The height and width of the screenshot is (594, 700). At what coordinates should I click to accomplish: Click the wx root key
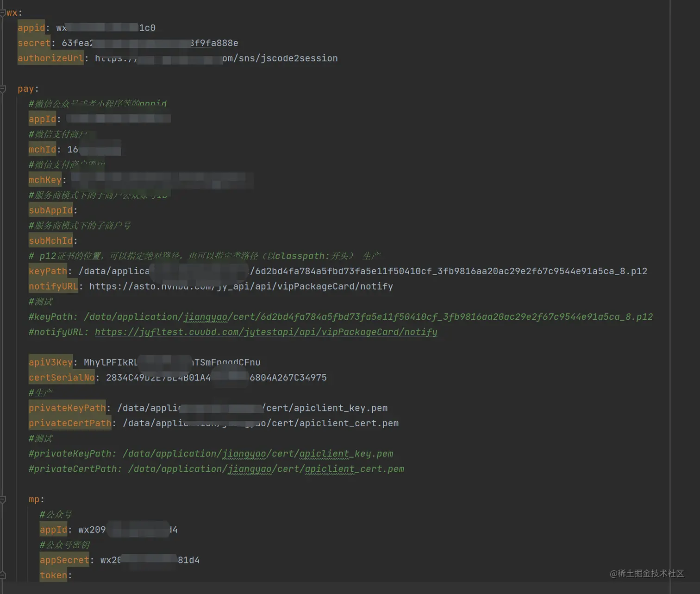point(12,13)
